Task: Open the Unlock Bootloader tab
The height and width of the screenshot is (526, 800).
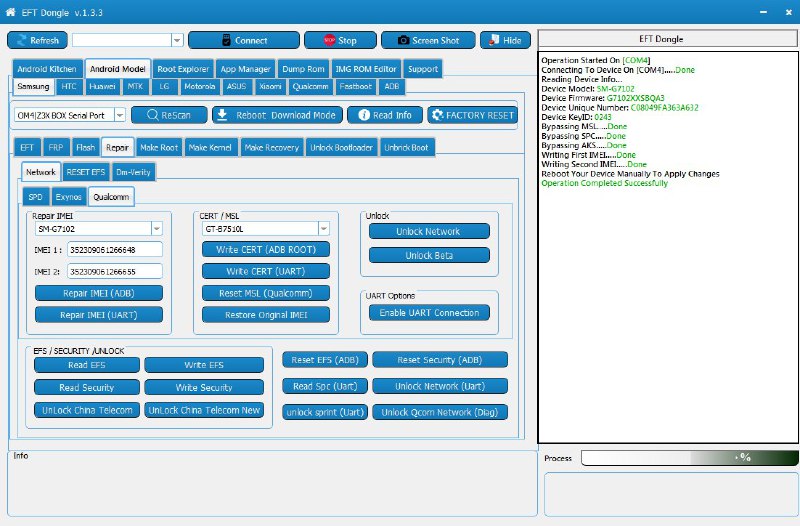Action: tap(341, 147)
